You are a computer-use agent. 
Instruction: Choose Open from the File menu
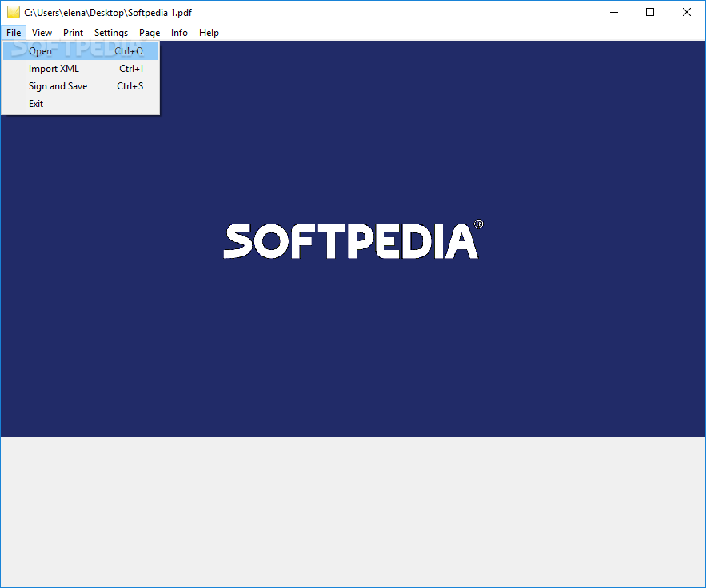(x=80, y=51)
